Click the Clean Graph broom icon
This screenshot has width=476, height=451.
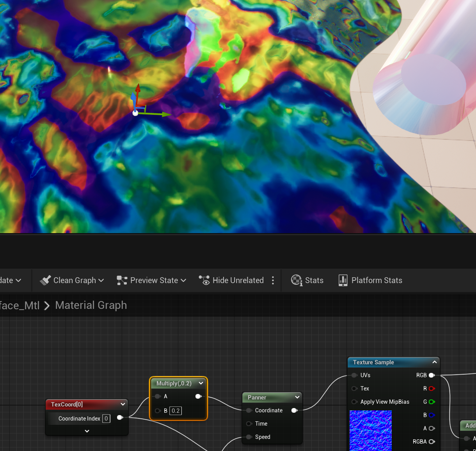(45, 280)
